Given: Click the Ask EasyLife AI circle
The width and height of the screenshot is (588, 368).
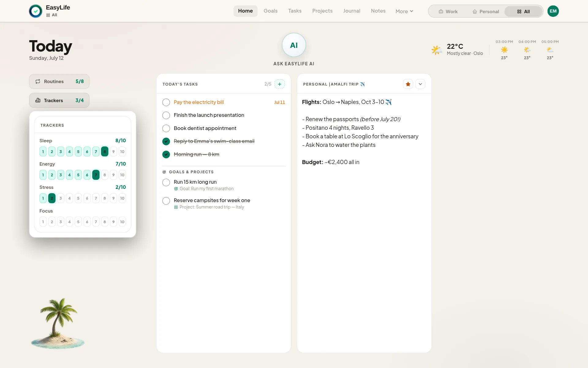Looking at the screenshot, I should click(294, 45).
